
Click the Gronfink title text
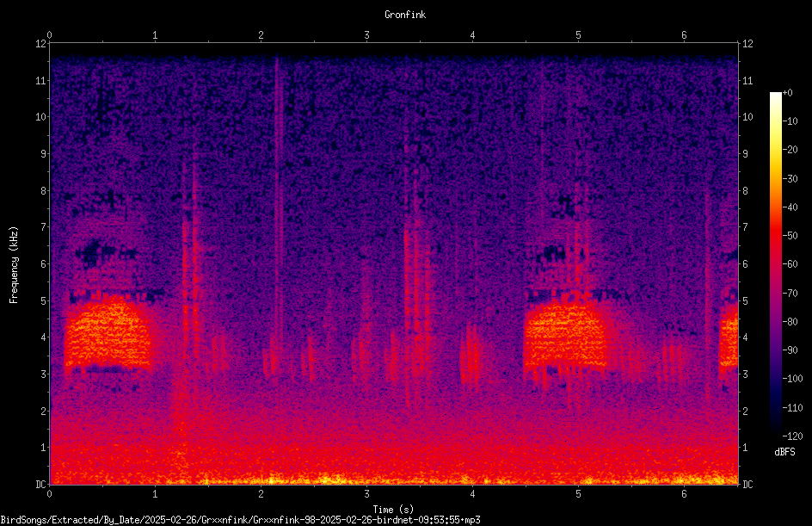click(x=405, y=15)
